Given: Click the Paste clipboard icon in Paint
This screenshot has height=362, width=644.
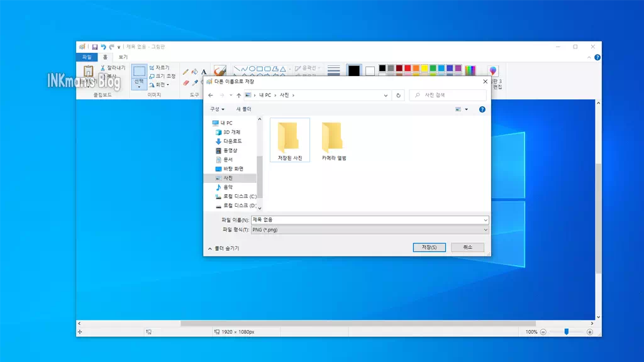Looking at the screenshot, I should (88, 71).
